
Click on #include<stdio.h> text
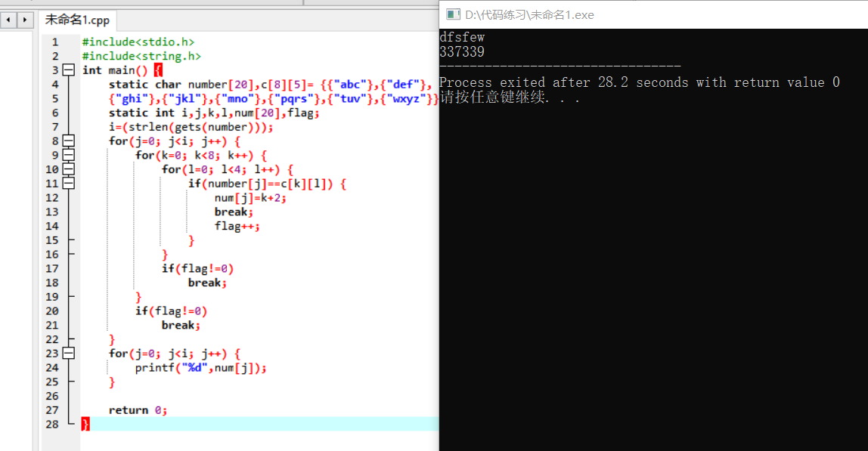tap(138, 42)
